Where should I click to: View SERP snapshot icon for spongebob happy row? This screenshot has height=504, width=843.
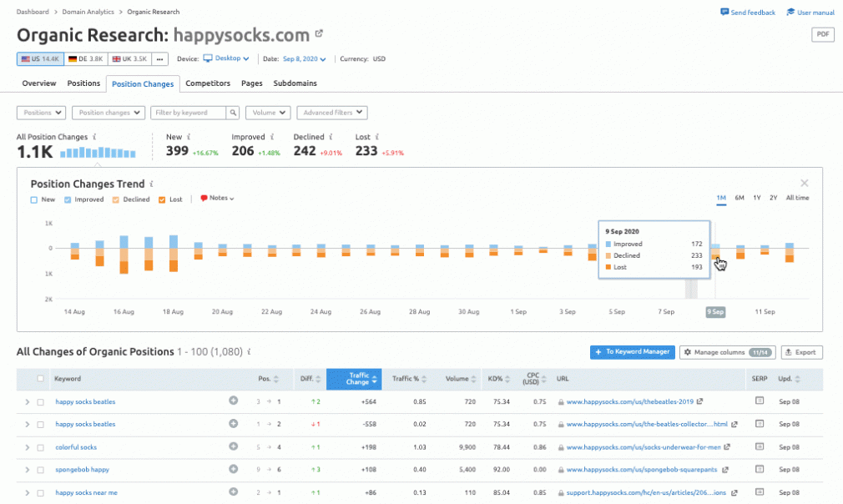click(760, 469)
